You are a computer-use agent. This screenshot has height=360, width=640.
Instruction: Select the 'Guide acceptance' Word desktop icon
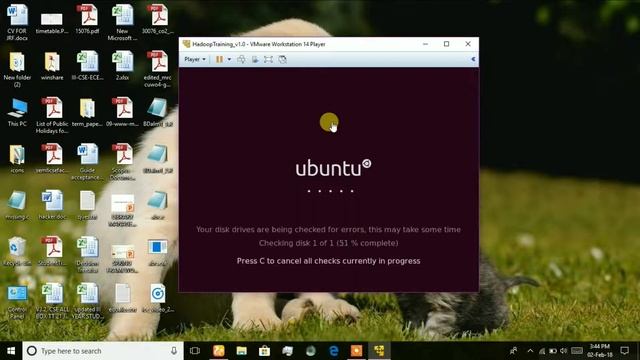point(87,162)
